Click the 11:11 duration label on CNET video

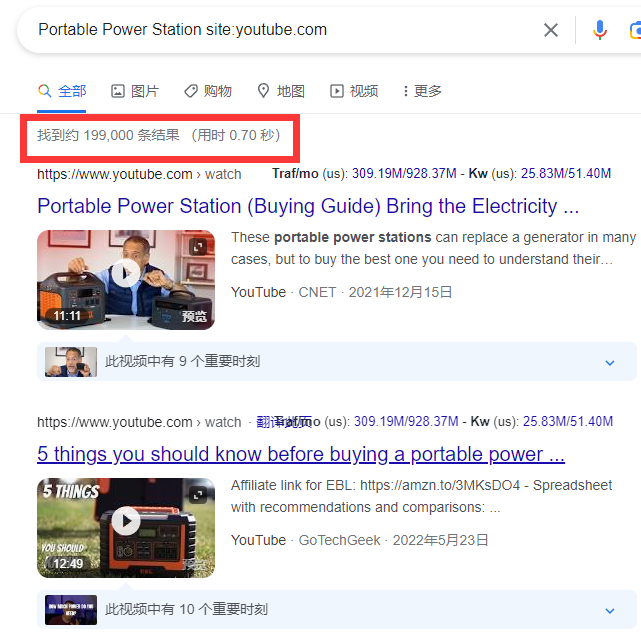pos(67,316)
